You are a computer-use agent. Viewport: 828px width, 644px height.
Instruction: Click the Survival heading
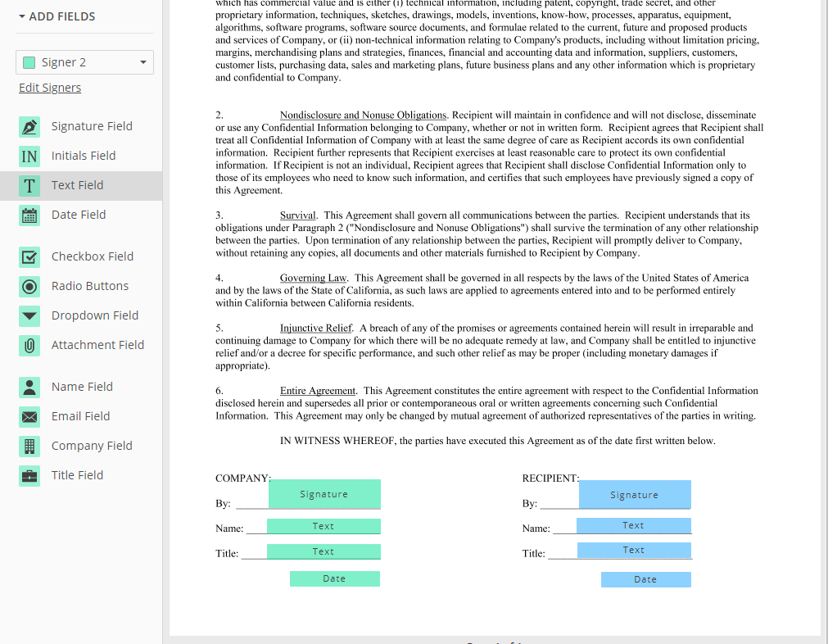tap(298, 215)
